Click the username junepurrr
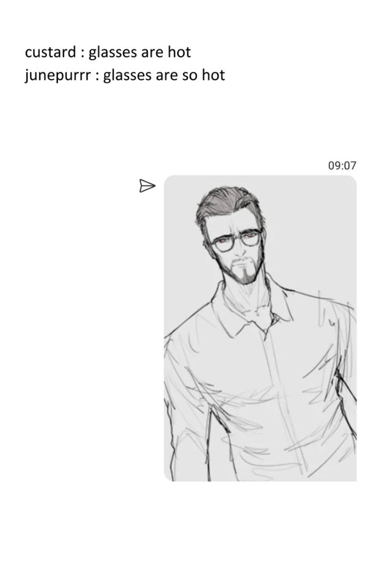This screenshot has height=588, width=368. coord(58,76)
